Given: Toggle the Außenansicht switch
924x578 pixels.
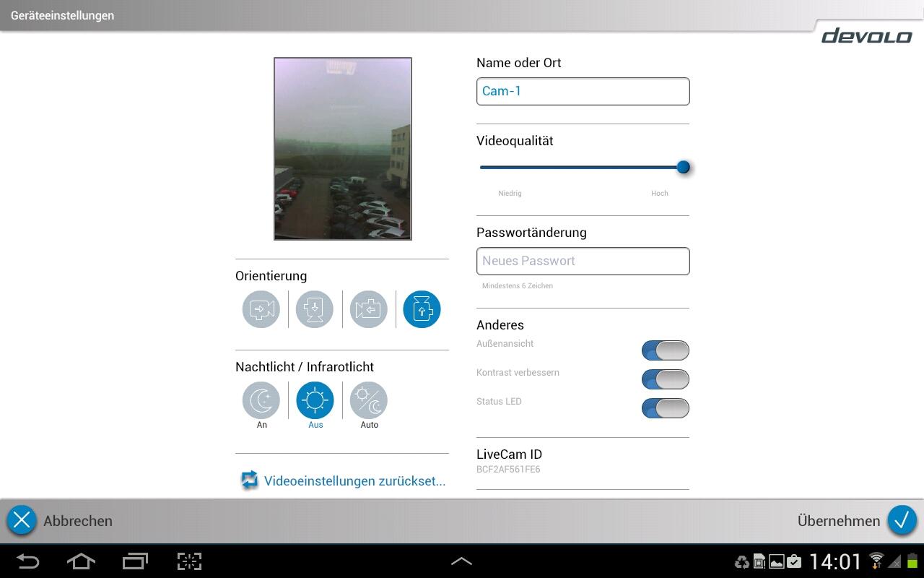Looking at the screenshot, I should [x=666, y=350].
